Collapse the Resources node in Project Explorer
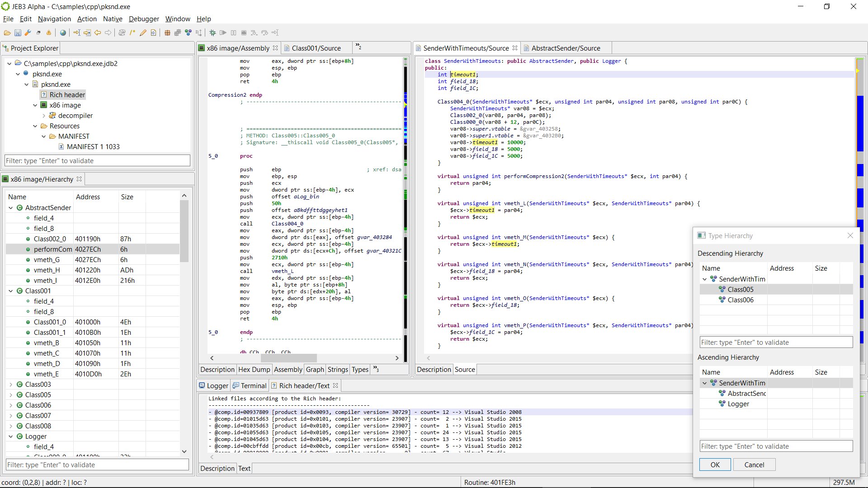This screenshot has height=488, width=868. [x=35, y=126]
